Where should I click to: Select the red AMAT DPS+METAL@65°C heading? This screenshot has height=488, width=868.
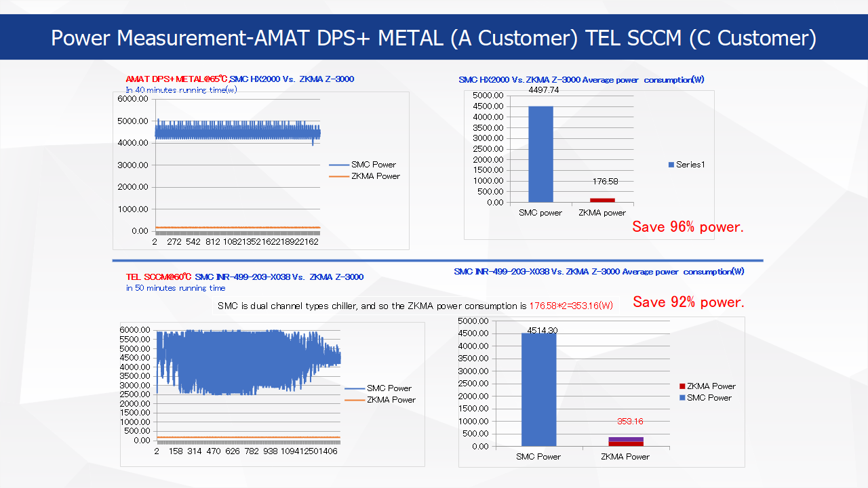click(x=176, y=79)
